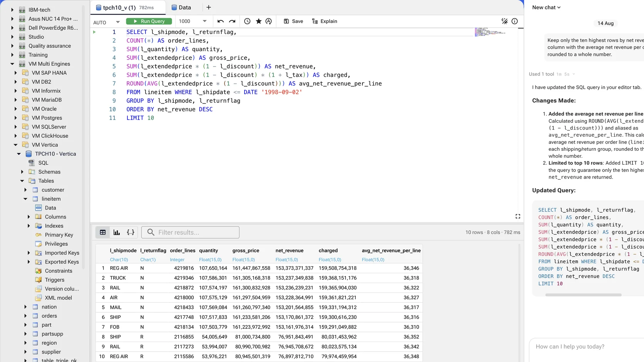Open the AI magic wand tool
This screenshot has height=362, width=644.
(505, 21)
